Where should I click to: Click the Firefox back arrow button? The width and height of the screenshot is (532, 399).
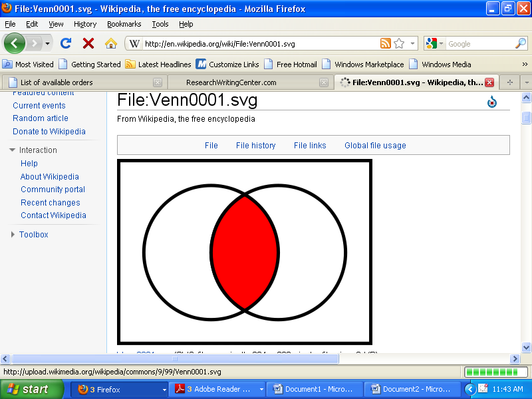coord(15,43)
